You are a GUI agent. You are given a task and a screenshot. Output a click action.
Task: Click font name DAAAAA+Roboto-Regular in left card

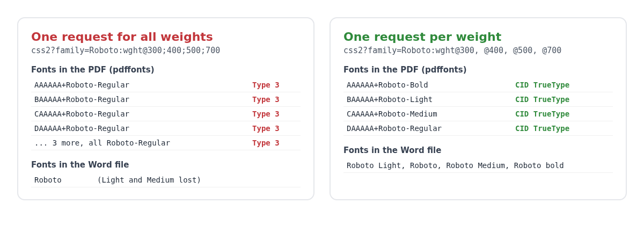point(82,128)
